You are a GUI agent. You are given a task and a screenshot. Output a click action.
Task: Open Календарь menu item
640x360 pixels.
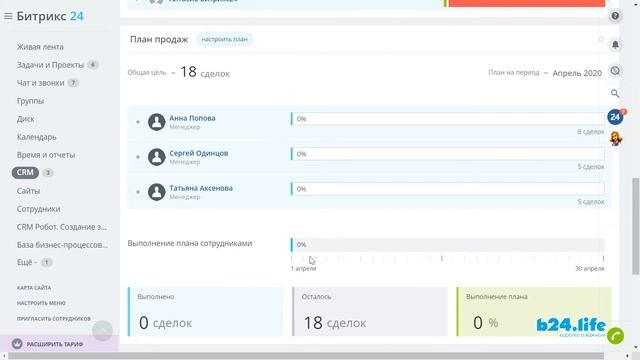pos(36,137)
